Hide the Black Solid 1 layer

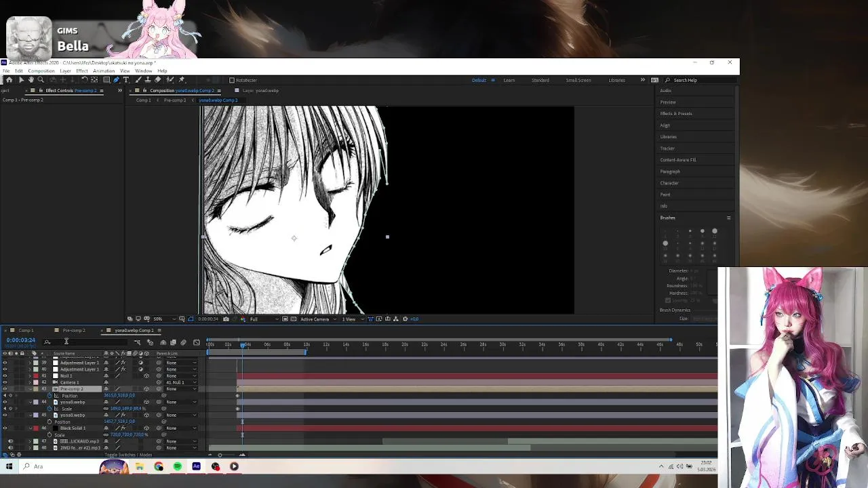5,428
